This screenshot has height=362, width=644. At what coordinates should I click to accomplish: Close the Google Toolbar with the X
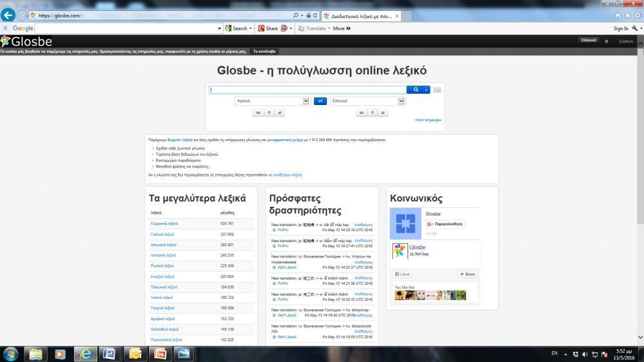pyautogui.click(x=5, y=28)
